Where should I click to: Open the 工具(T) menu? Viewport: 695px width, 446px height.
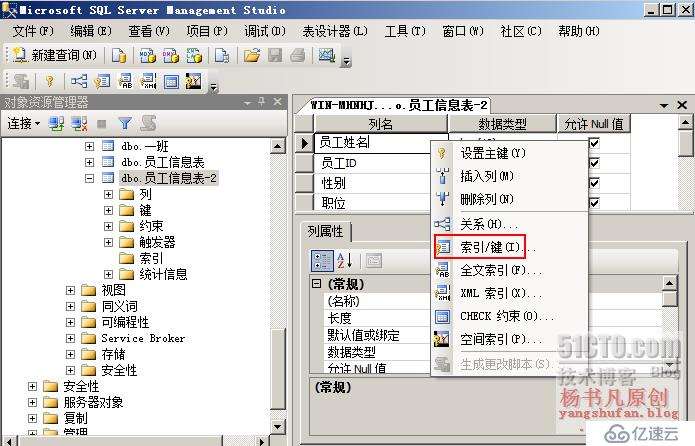[x=405, y=31]
